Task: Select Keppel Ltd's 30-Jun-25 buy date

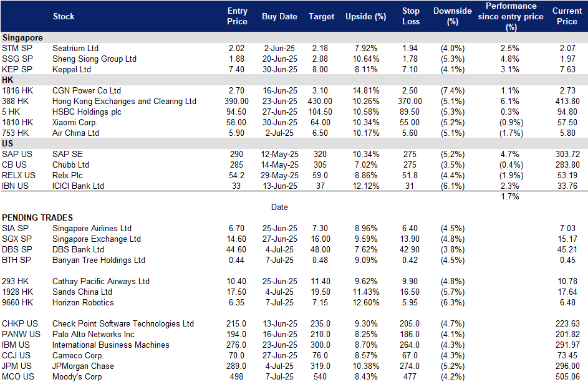Action: click(280, 69)
